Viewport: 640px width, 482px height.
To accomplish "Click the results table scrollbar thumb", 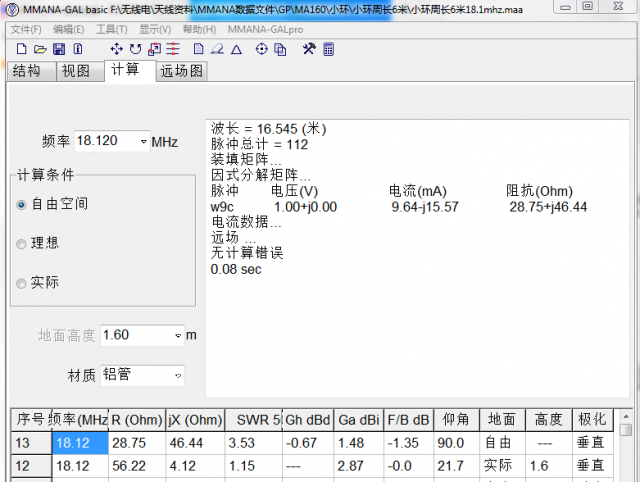I will (626, 430).
